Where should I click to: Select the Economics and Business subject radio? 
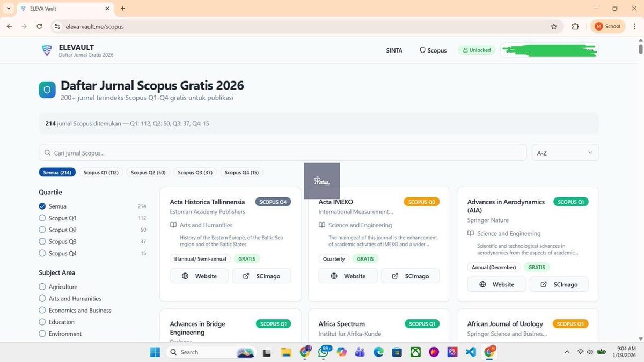pyautogui.click(x=42, y=310)
